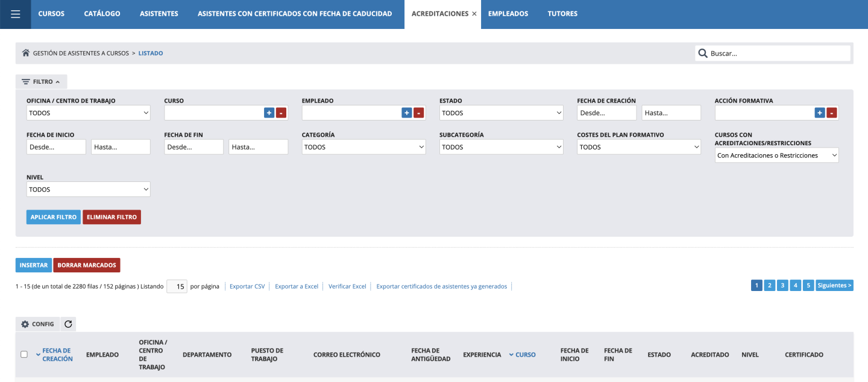868x382 pixels.
Task: Switch to the Empleados tab
Action: (x=508, y=14)
